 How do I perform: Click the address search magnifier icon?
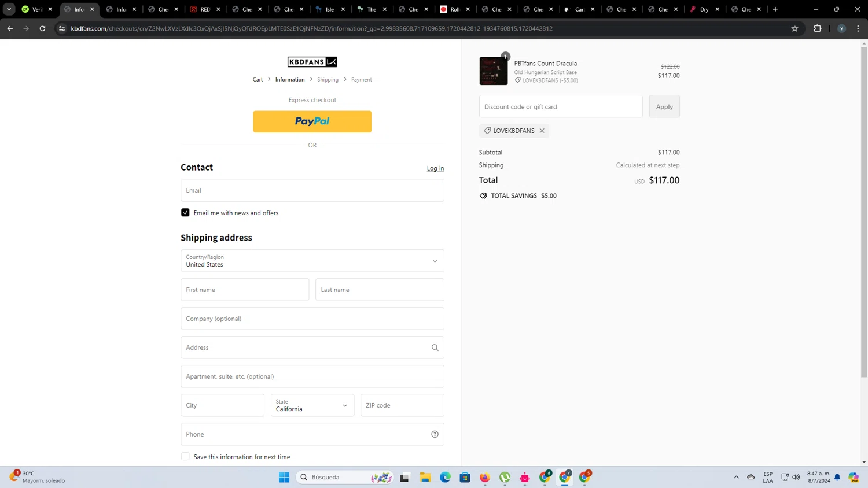point(435,347)
